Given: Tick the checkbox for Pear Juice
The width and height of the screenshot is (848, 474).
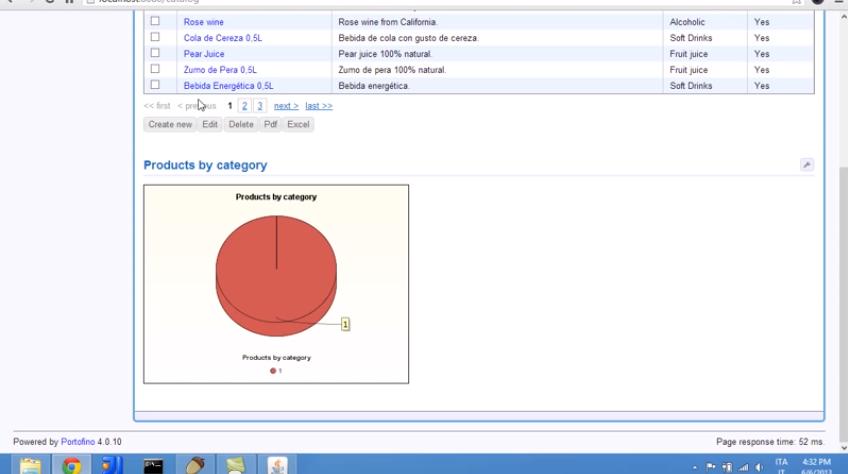Looking at the screenshot, I should click(155, 53).
